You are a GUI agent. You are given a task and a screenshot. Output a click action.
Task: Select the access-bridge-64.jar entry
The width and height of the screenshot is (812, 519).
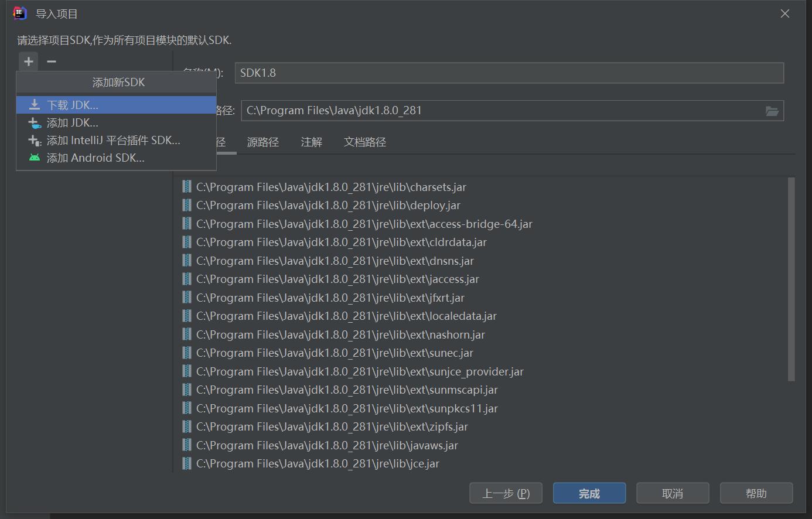point(364,224)
